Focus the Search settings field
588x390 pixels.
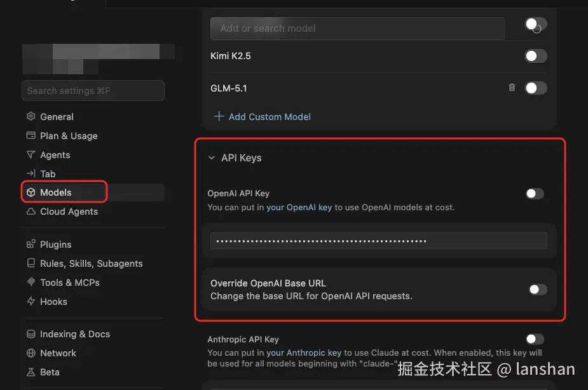pos(93,91)
